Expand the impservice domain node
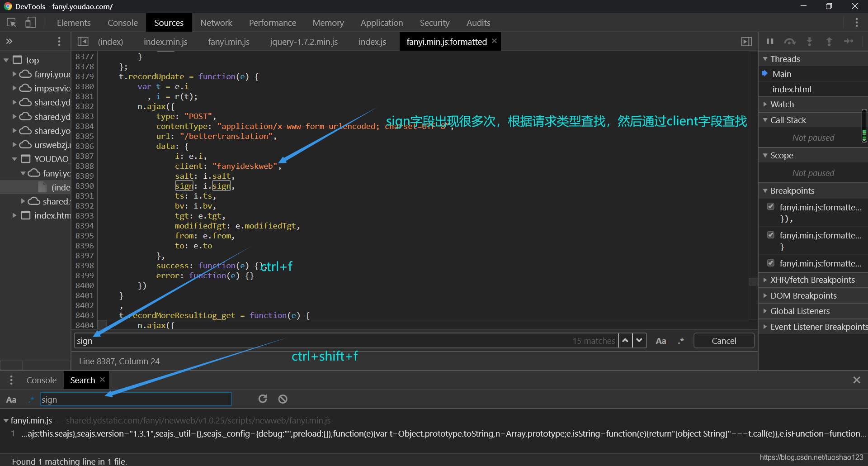The height and width of the screenshot is (466, 868). [14, 88]
